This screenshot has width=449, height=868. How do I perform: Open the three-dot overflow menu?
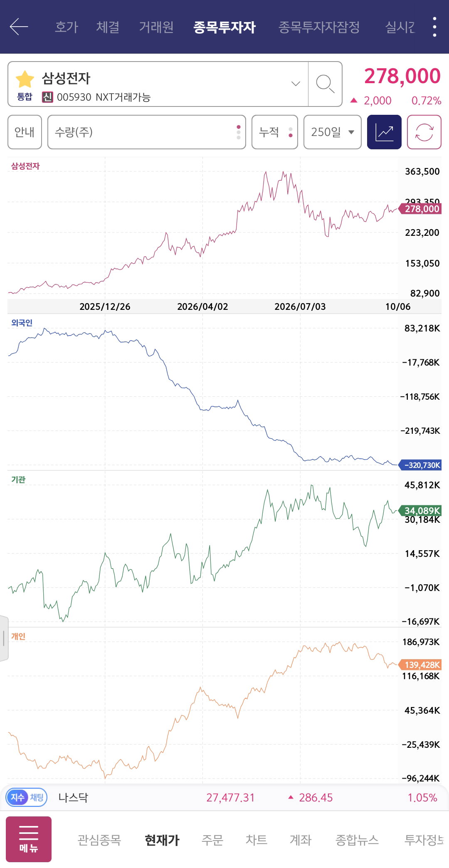(434, 27)
